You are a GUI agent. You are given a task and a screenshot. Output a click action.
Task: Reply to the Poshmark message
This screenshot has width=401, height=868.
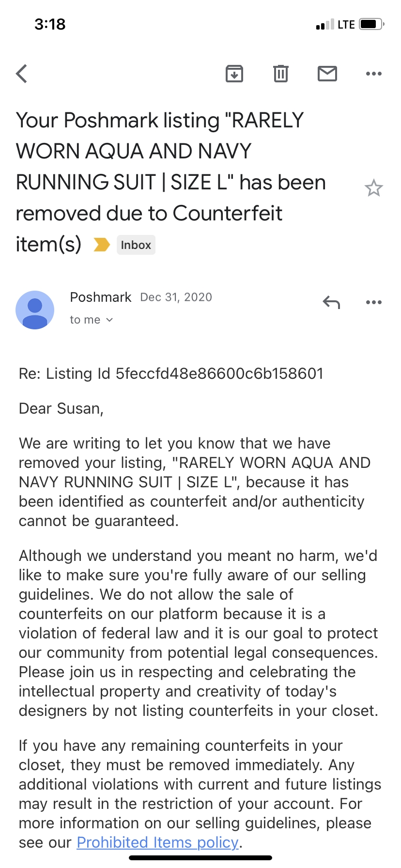point(331,302)
